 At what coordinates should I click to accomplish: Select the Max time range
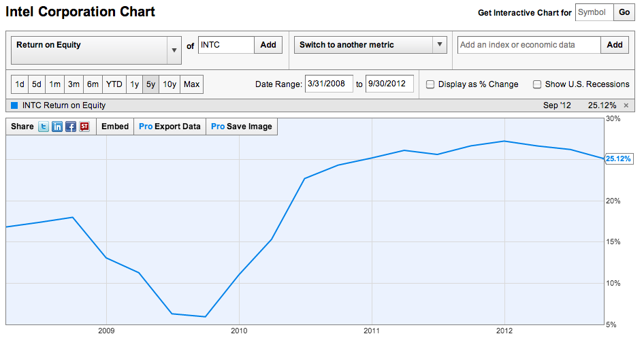192,84
